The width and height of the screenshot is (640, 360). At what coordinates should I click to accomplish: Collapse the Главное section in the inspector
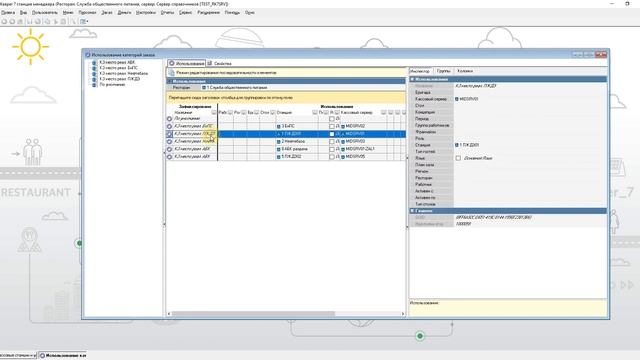click(412, 211)
